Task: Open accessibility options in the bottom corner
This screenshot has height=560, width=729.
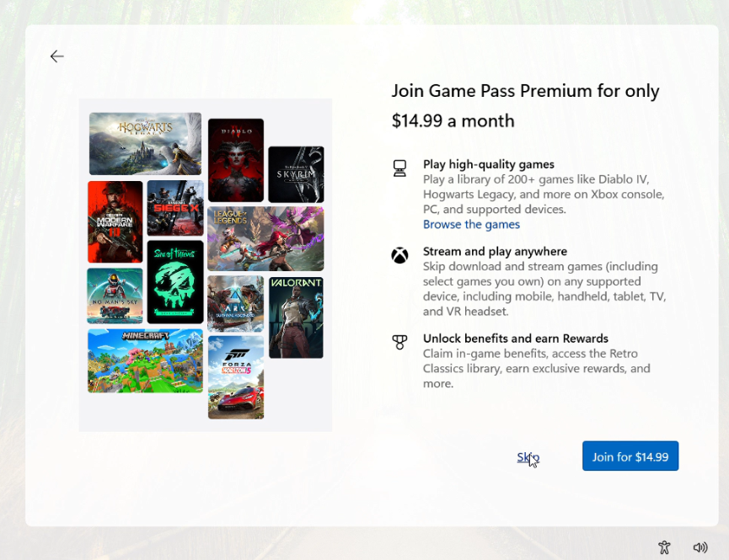Action: point(664,547)
